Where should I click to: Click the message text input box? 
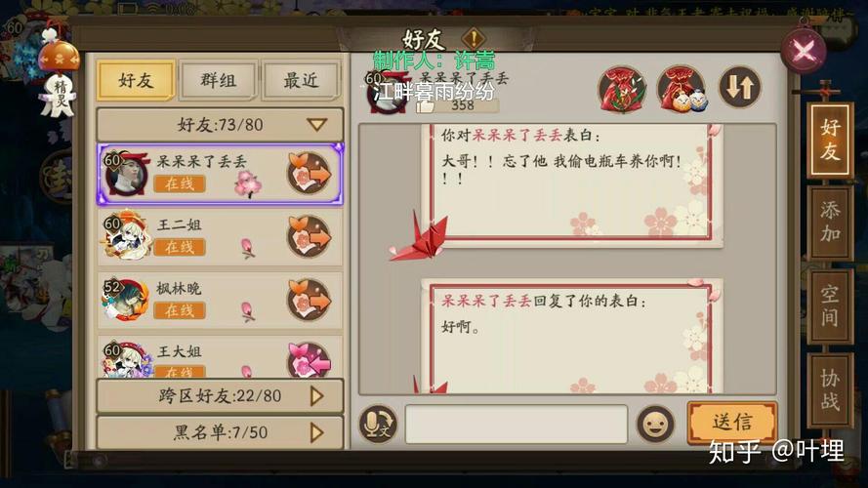click(x=517, y=425)
